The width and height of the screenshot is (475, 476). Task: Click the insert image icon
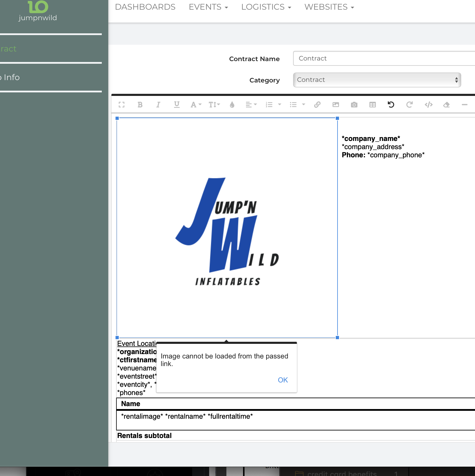click(x=336, y=105)
